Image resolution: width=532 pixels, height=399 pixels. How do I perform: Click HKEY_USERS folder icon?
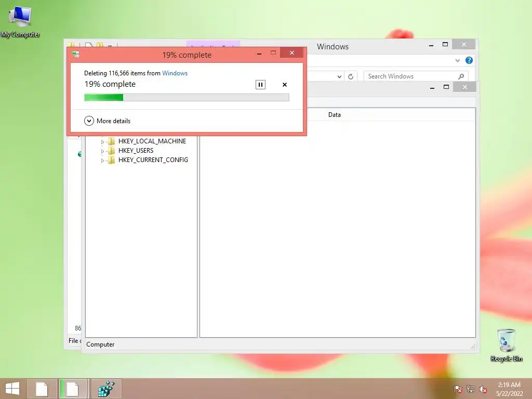point(111,150)
